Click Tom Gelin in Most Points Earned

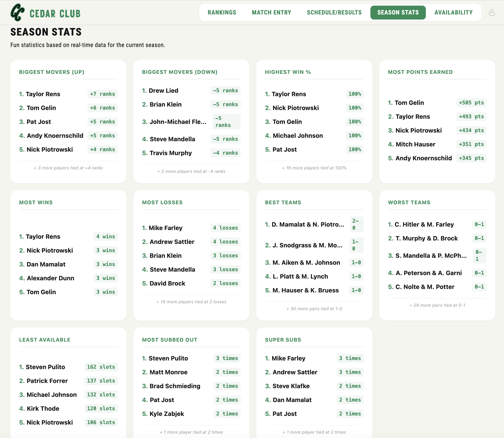pyautogui.click(x=409, y=103)
